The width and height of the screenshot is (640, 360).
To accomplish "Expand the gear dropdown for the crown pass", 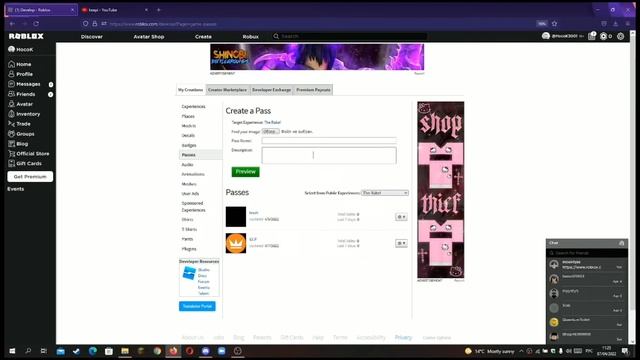I will point(401,243).
